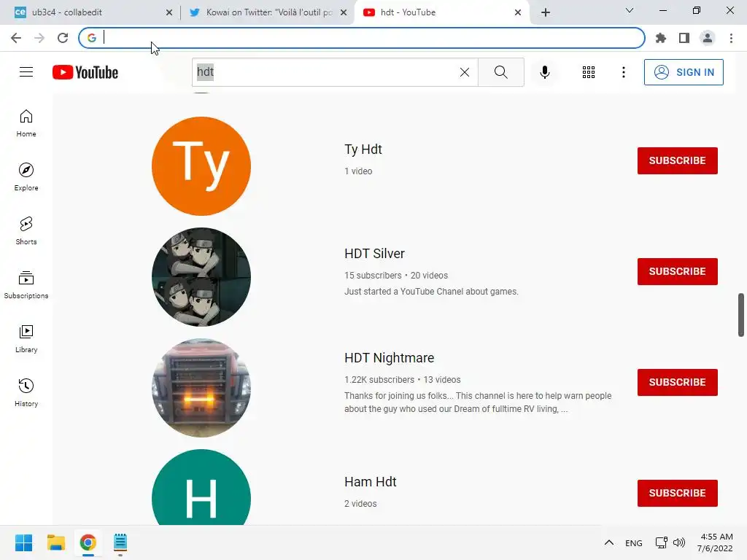Click HDT Silver anime avatar
Viewport: 747px width, 560px height.
(201, 277)
